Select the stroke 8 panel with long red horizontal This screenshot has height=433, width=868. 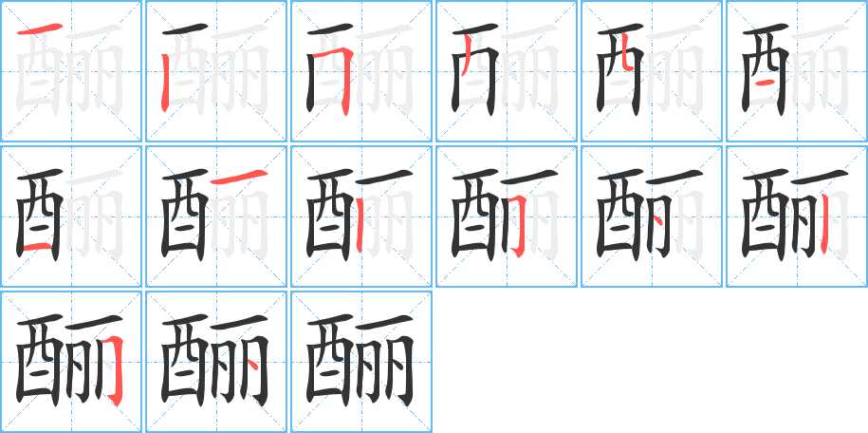coord(216,216)
